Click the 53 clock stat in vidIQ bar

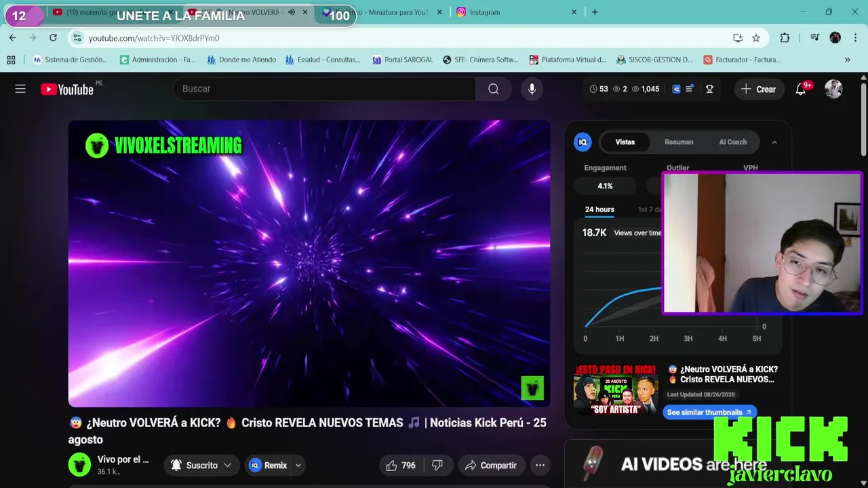pos(599,89)
